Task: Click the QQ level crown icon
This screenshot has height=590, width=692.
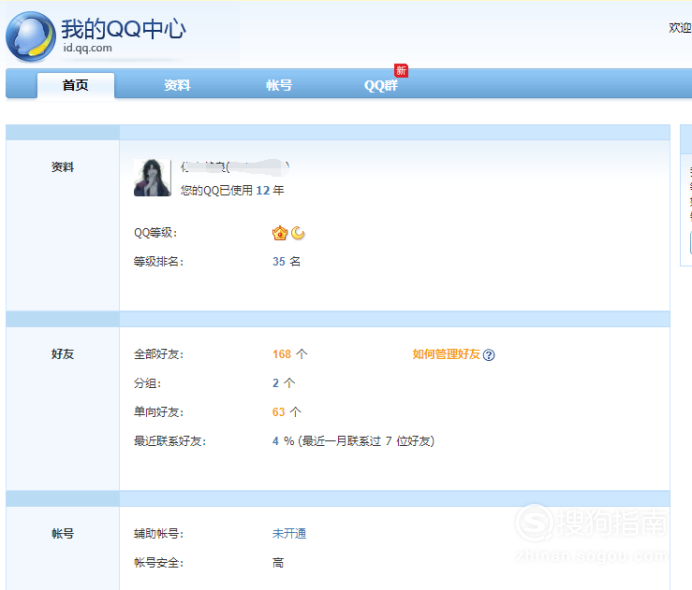Action: (280, 233)
